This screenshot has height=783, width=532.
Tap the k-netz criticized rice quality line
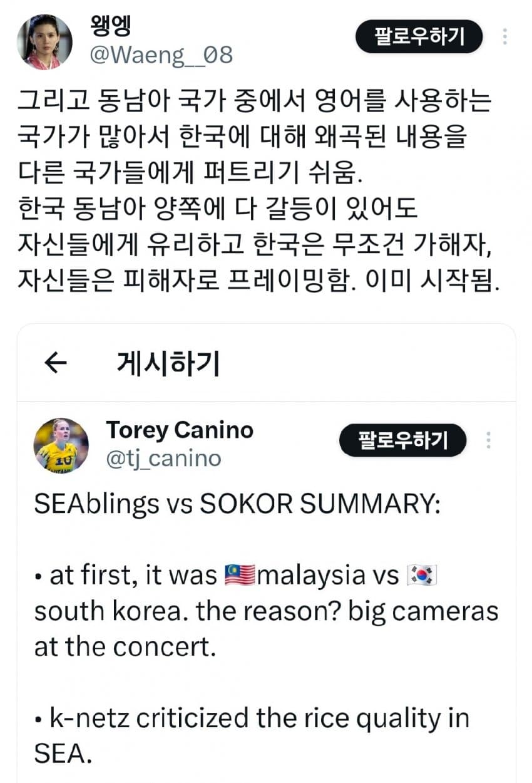pyautogui.click(x=252, y=735)
